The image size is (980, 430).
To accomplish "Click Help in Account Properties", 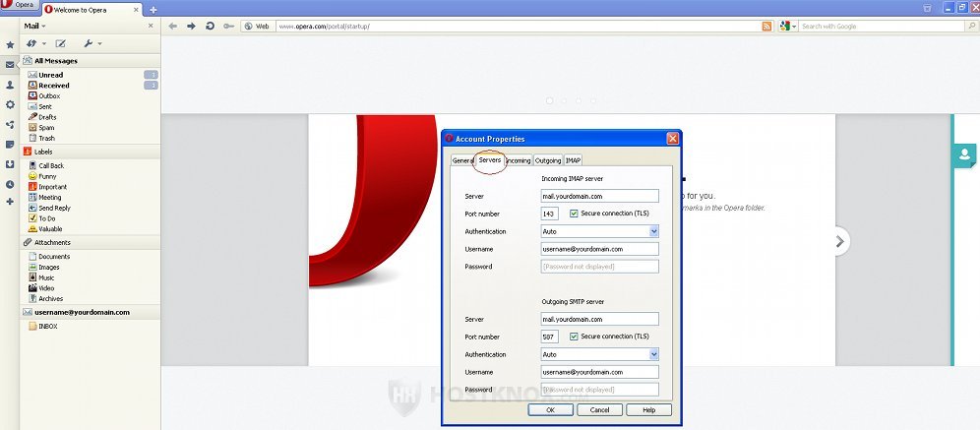I will point(648,410).
